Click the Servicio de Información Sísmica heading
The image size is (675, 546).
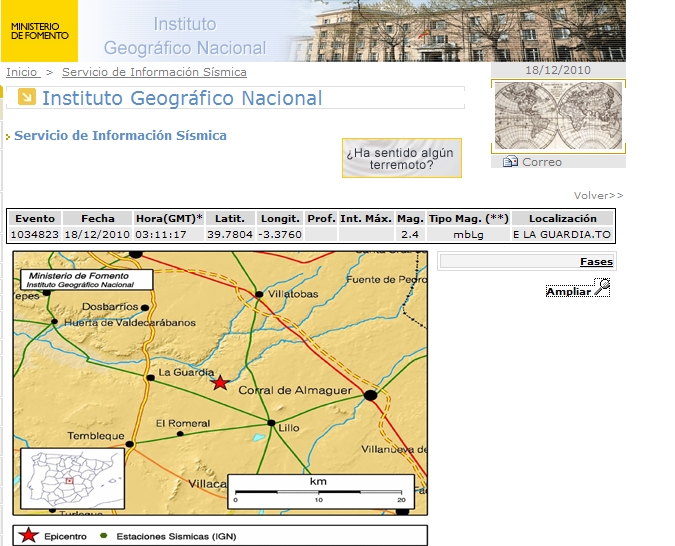pos(120,136)
